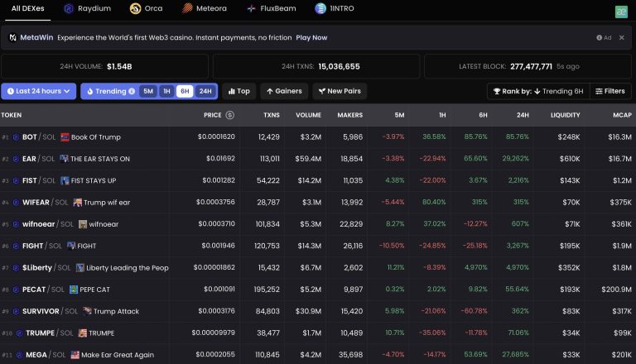636x364 pixels.
Task: Switch to the 1INTRO tab
Action: pos(335,8)
